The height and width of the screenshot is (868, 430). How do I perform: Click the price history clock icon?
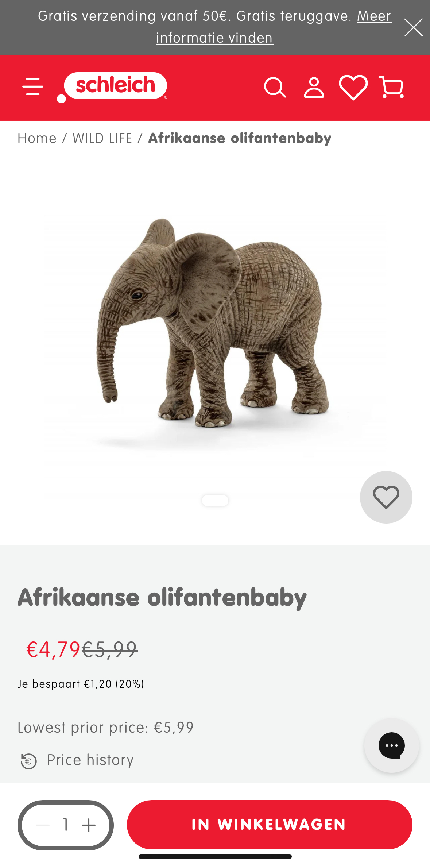(29, 761)
